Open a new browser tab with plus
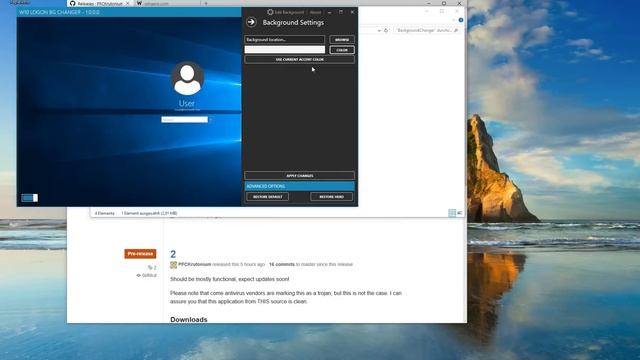Image resolution: width=640 pixels, height=360 pixels. click(x=206, y=3)
